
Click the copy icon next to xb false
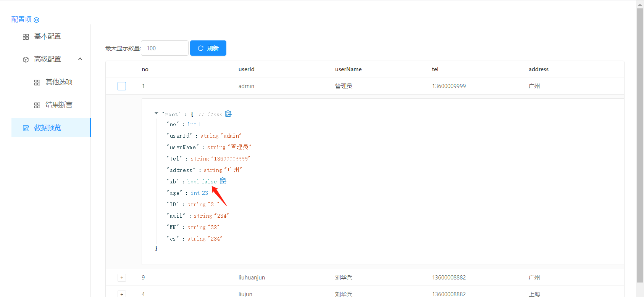click(223, 181)
